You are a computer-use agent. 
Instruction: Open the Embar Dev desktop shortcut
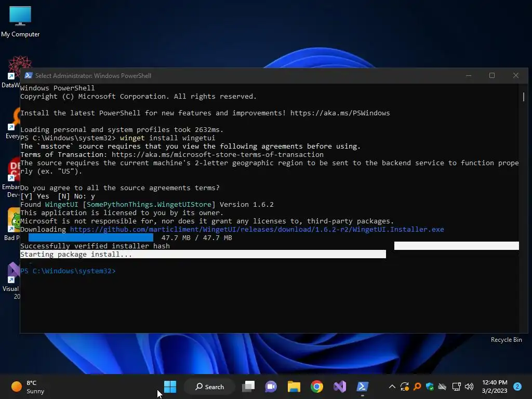point(11,178)
